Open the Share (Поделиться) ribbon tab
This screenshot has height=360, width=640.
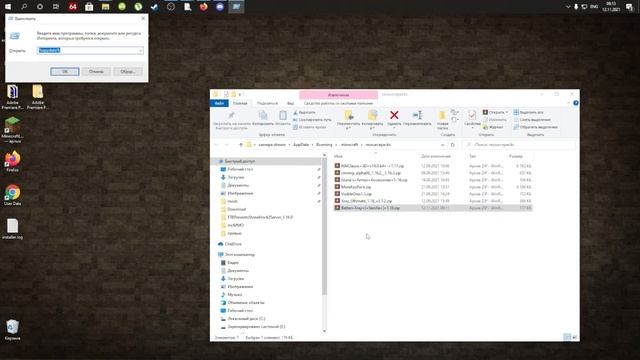coord(267,103)
